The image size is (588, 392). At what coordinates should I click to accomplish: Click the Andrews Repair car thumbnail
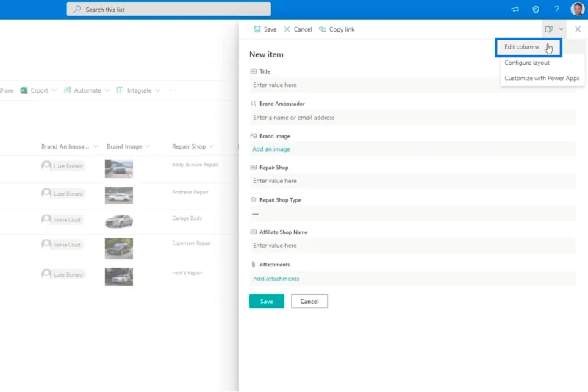pos(119,196)
